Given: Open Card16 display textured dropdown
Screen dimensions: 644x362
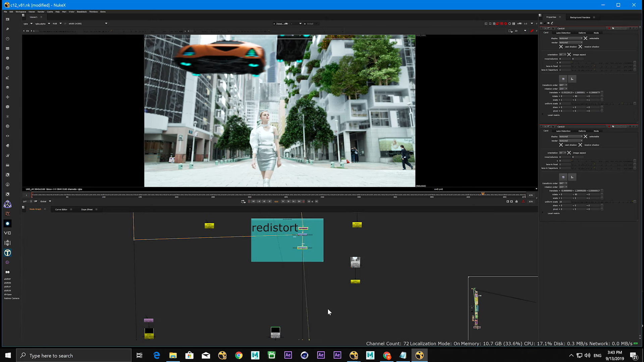Looking at the screenshot, I should pyautogui.click(x=571, y=38).
